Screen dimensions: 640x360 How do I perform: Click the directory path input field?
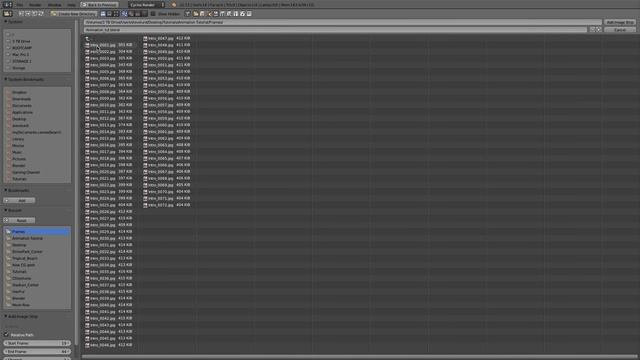(342, 22)
